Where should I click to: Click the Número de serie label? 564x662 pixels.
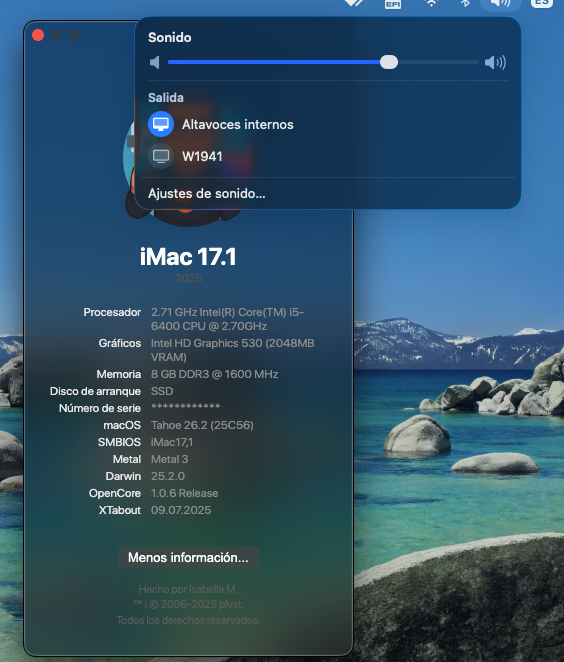point(100,408)
